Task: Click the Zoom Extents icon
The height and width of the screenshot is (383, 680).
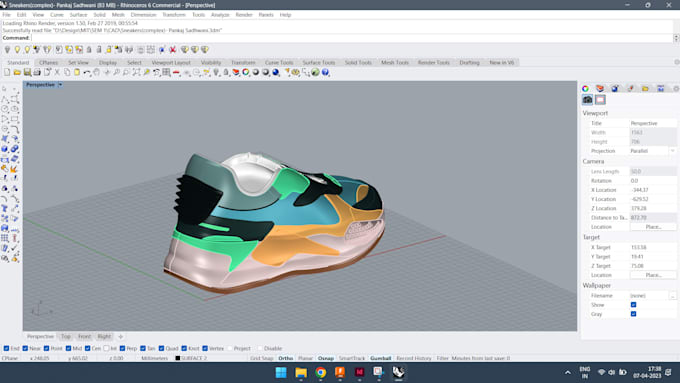Action: 136,72
